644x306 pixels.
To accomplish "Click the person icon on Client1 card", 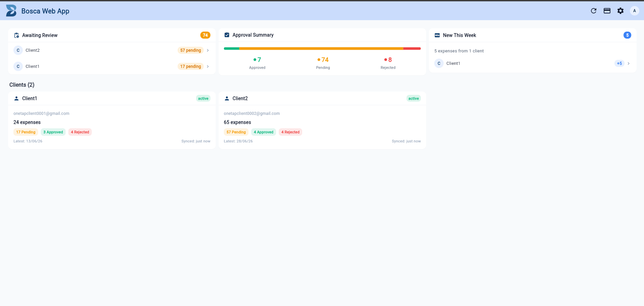I will coord(16,98).
